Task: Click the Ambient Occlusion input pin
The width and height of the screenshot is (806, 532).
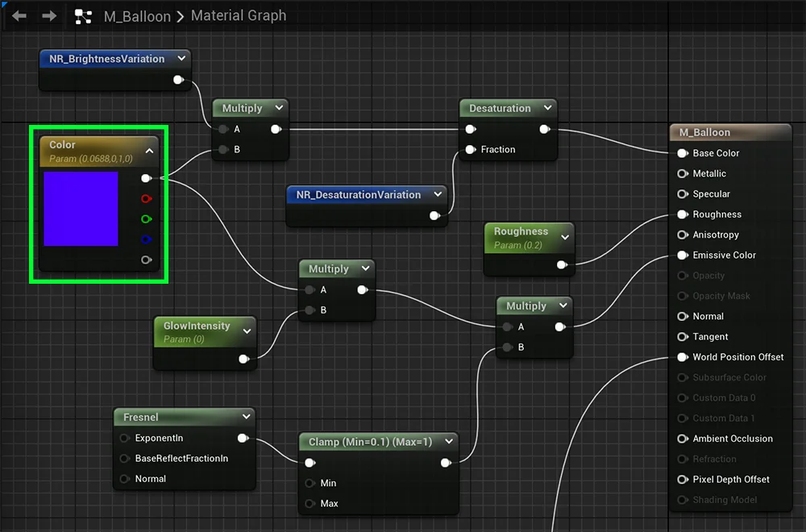Action: 683,438
